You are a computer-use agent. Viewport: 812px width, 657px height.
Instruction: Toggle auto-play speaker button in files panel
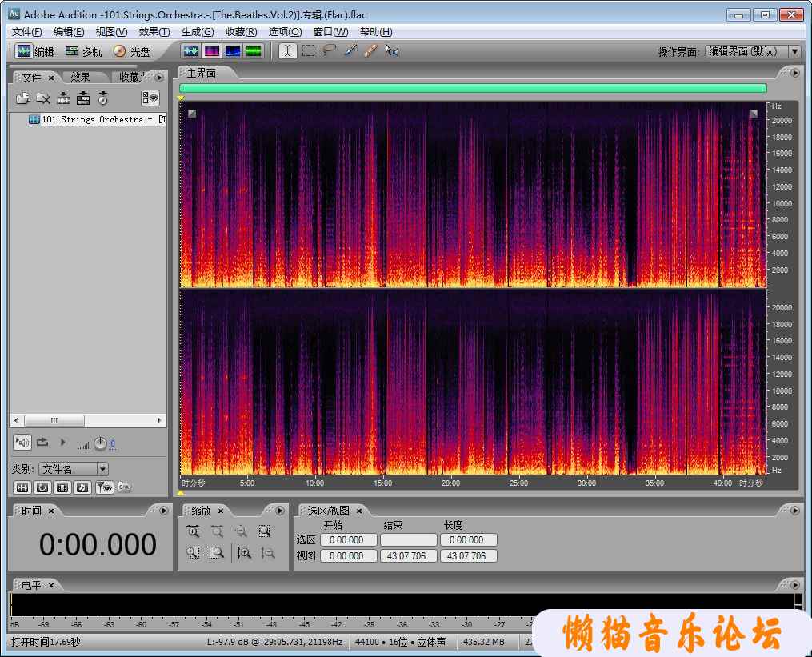pyautogui.click(x=22, y=443)
